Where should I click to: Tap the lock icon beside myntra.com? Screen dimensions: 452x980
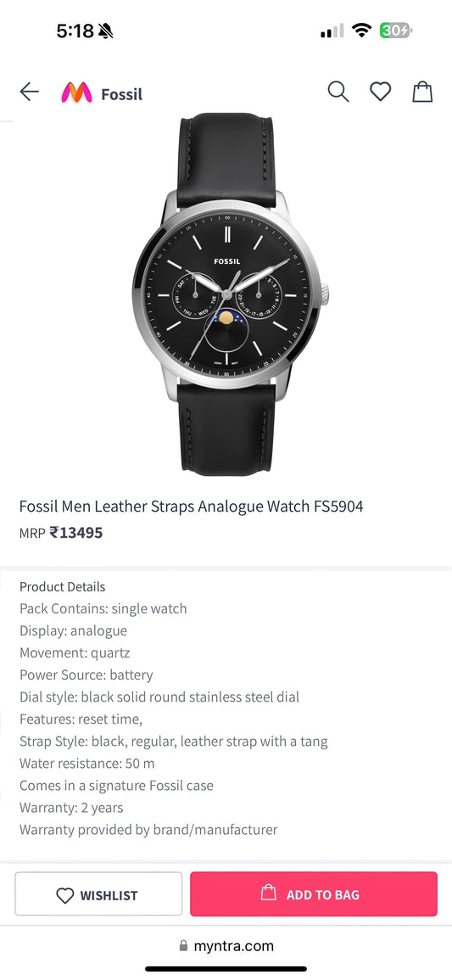click(x=183, y=945)
